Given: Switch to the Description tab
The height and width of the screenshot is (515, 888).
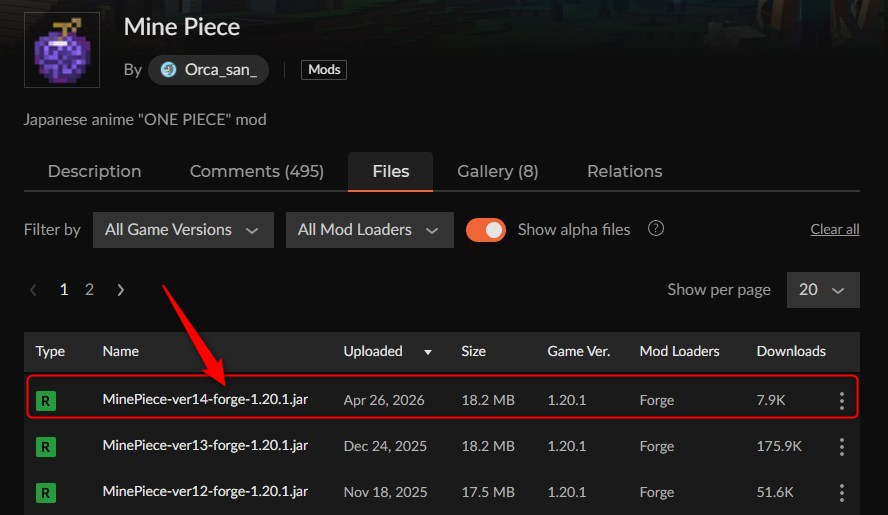Looking at the screenshot, I should (x=95, y=171).
